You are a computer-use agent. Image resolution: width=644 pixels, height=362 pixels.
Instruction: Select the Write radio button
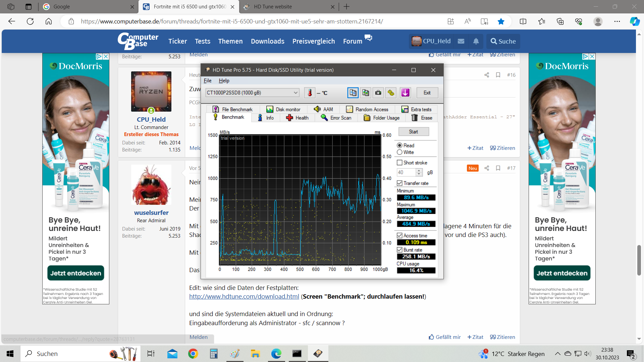pyautogui.click(x=399, y=152)
